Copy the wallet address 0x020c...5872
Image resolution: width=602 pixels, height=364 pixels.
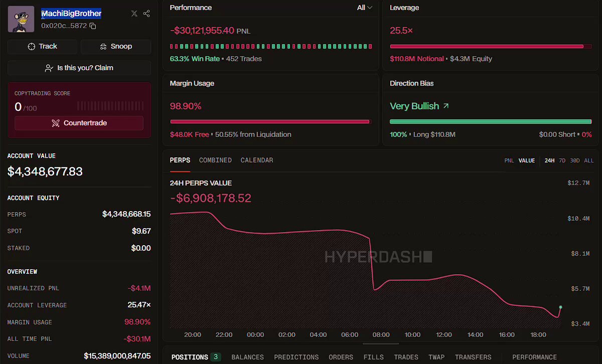tap(93, 26)
